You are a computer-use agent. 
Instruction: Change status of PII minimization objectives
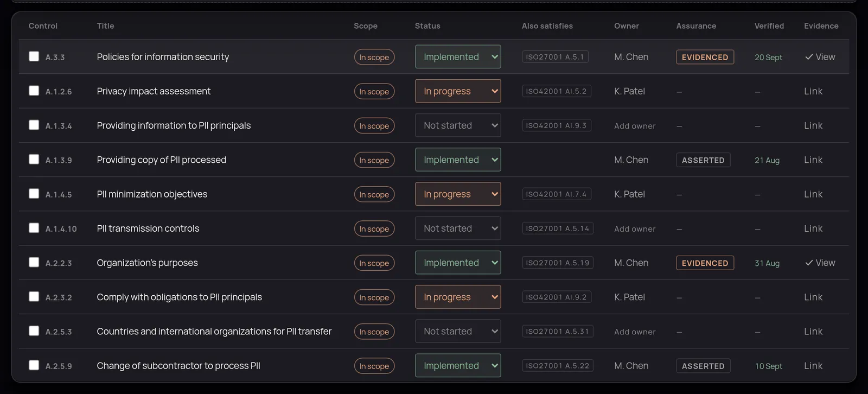click(458, 194)
